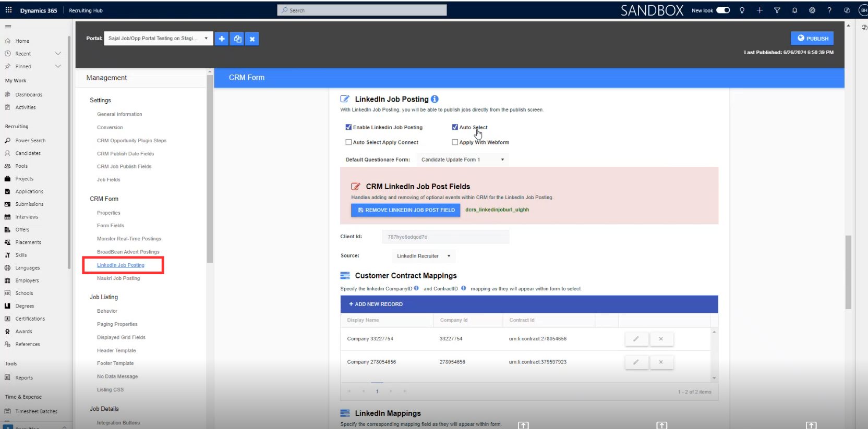The image size is (868, 429).
Task: Click the PUBLISH button
Action: click(812, 38)
